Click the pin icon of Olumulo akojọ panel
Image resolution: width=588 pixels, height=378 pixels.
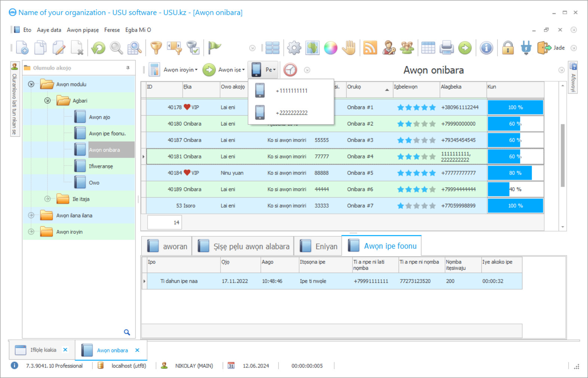[x=128, y=68]
